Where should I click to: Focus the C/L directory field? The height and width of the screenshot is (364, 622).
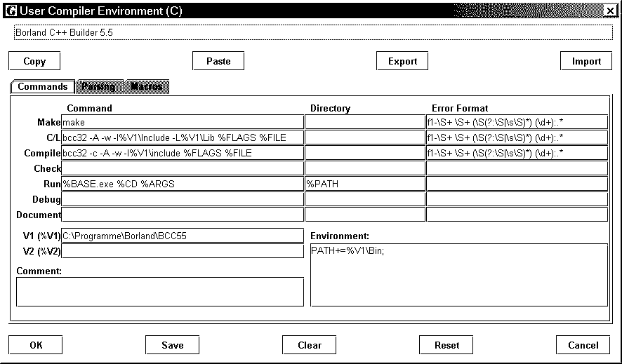pyautogui.click(x=365, y=137)
